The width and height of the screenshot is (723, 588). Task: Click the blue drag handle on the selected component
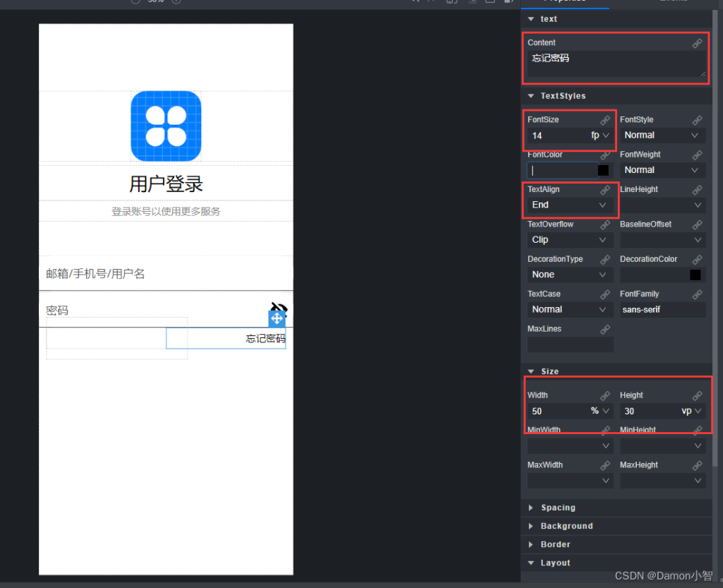pyautogui.click(x=277, y=318)
